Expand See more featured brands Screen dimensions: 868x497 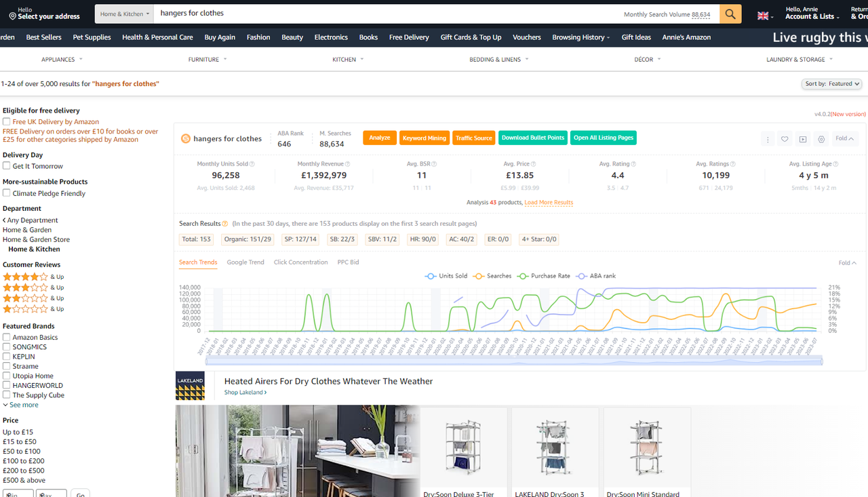click(x=20, y=405)
